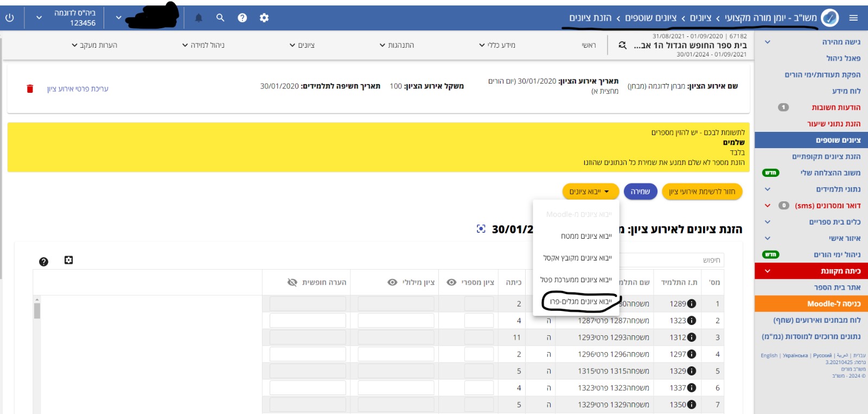Select ייבוא ציונים מקובץ אקסל option
The width and height of the screenshot is (868, 414).
coord(577,258)
